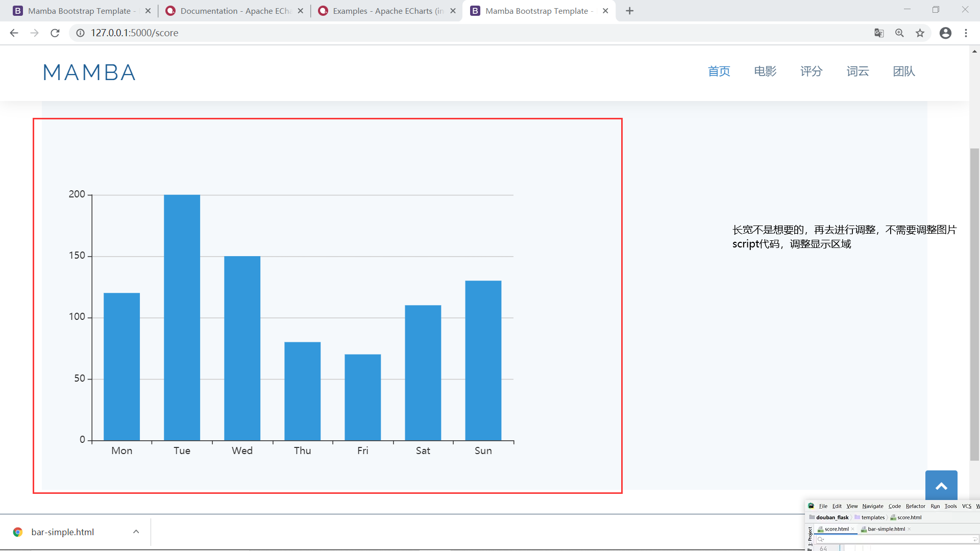Open the 电影 navigation link
980x551 pixels.
click(x=765, y=71)
